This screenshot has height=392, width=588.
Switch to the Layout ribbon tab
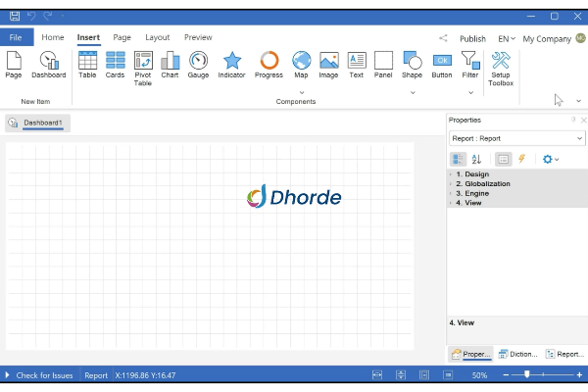157,37
